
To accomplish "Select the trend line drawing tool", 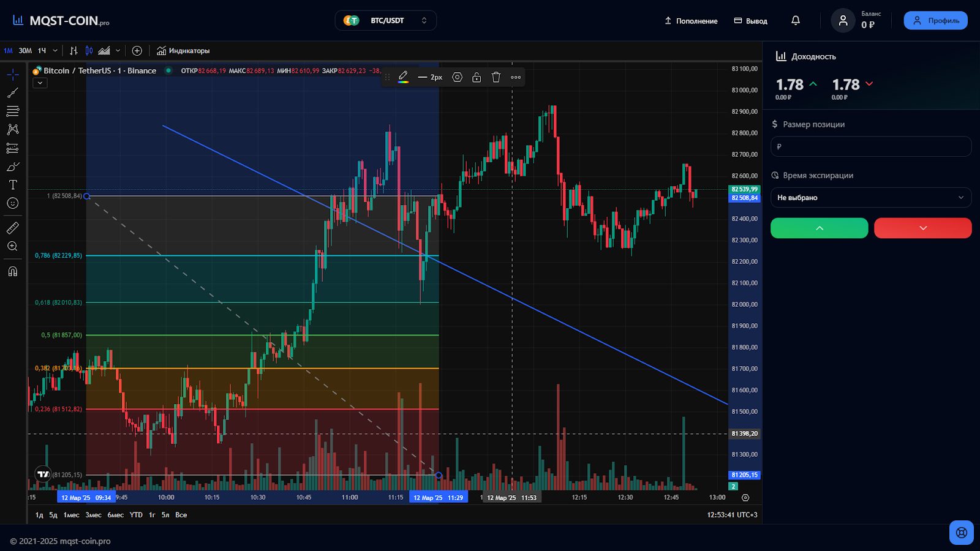I will tap(13, 93).
